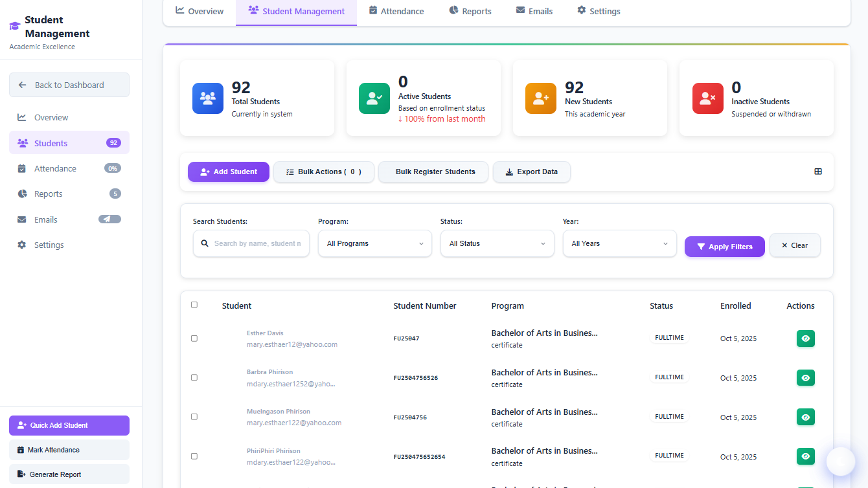Click the Search Students input field
Screen dimensions: 868x488
coord(257,244)
